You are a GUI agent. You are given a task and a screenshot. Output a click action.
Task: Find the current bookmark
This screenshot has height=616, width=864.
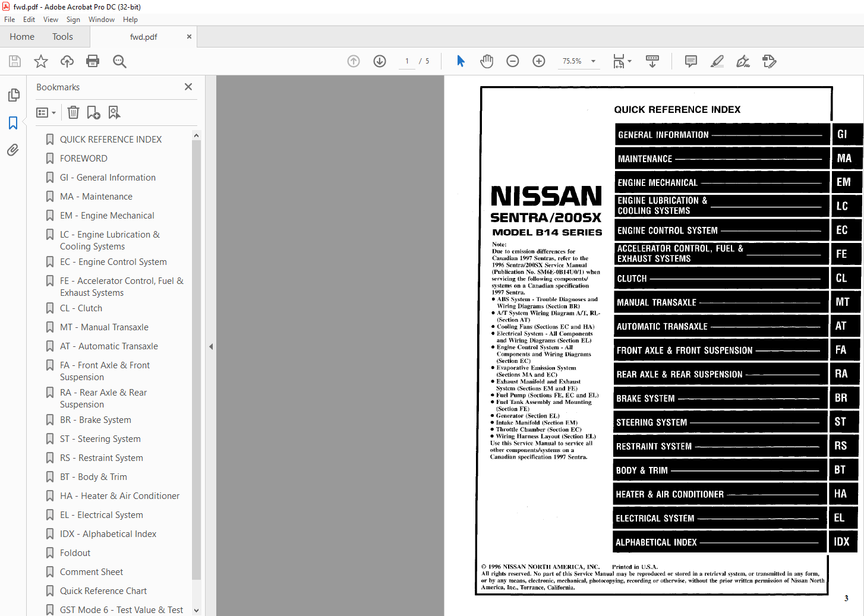click(114, 112)
